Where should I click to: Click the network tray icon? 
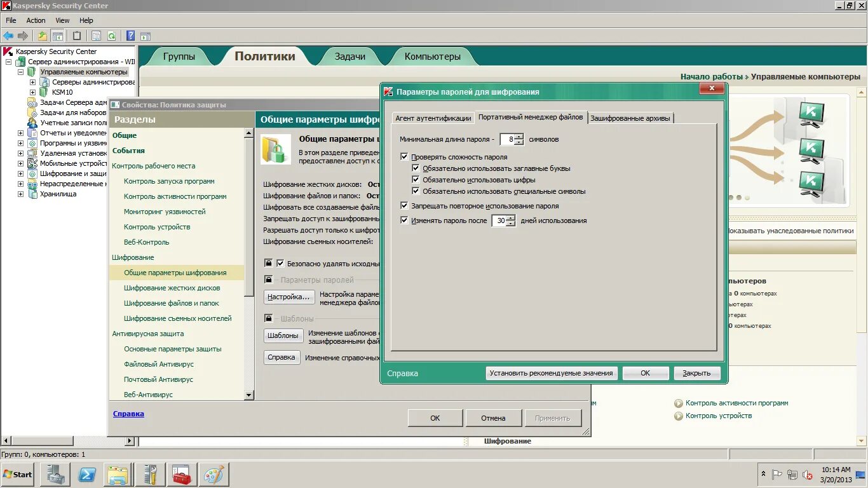(x=792, y=475)
